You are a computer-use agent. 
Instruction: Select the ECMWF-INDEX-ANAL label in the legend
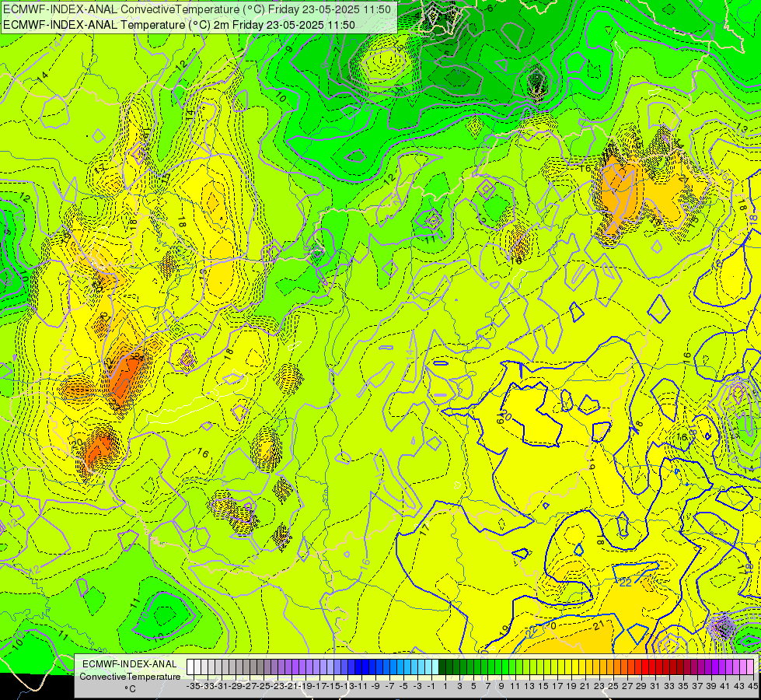[x=130, y=664]
